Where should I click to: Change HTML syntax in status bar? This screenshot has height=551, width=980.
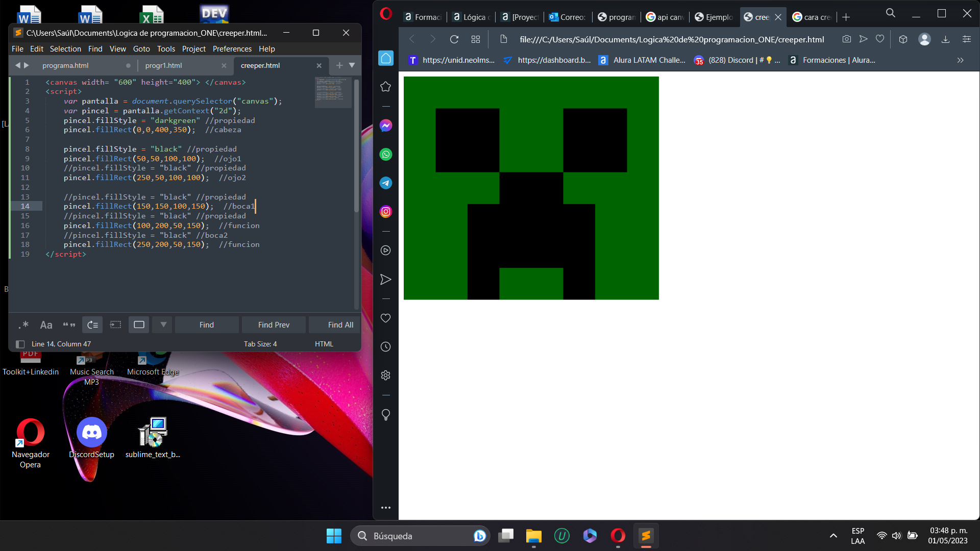click(x=324, y=344)
